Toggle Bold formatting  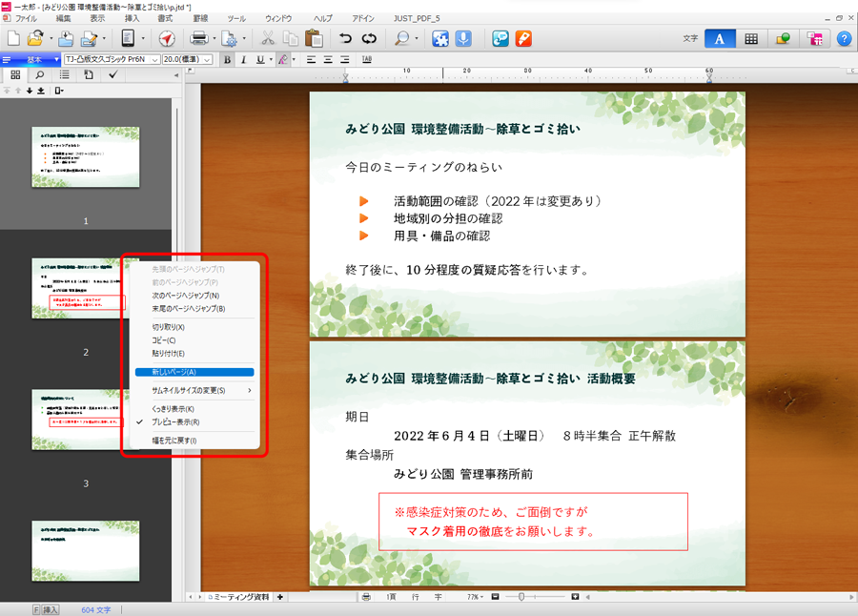(x=227, y=59)
